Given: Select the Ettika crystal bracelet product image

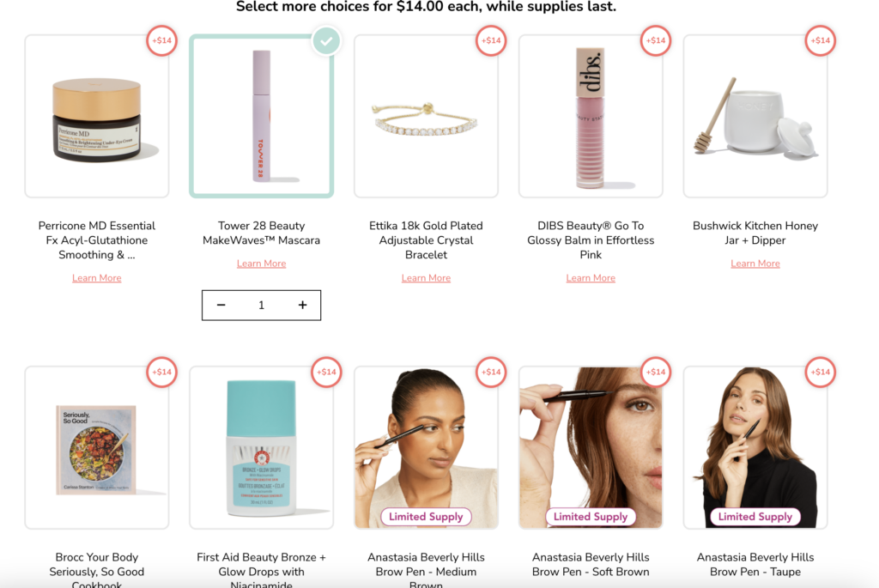Looking at the screenshot, I should point(426,116).
